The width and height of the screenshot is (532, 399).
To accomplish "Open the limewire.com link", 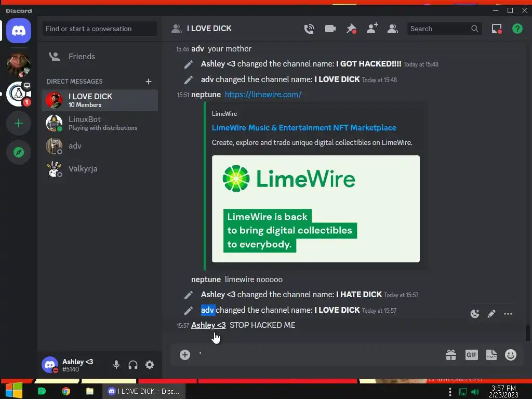I will [x=263, y=95].
